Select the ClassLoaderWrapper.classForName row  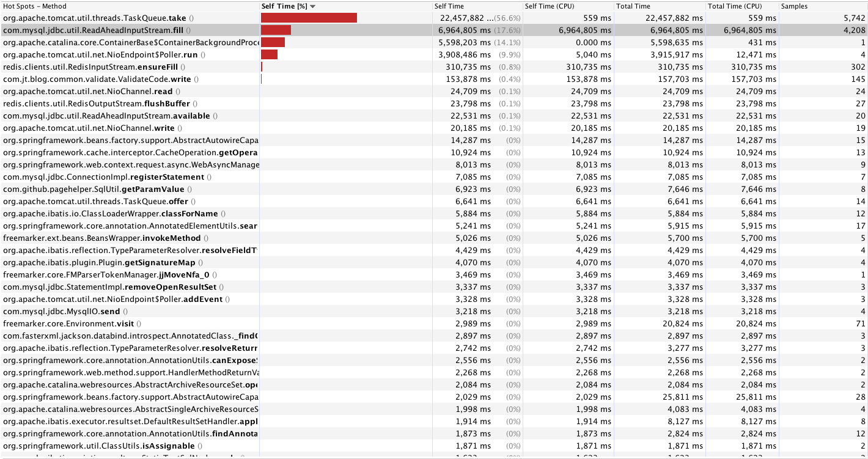click(x=434, y=214)
